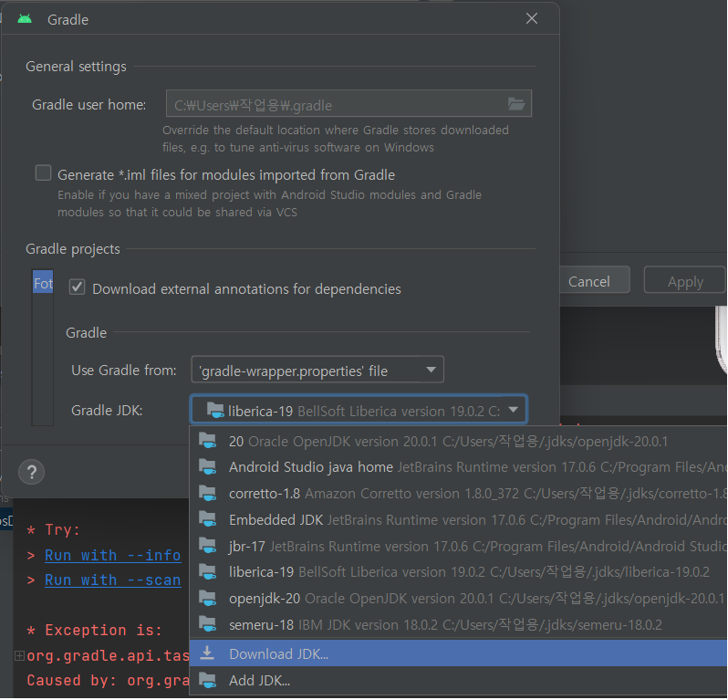Select 20 Oracle OpenJDK version 20.0.1
Viewport: 728px width, 700px height.
(x=458, y=441)
